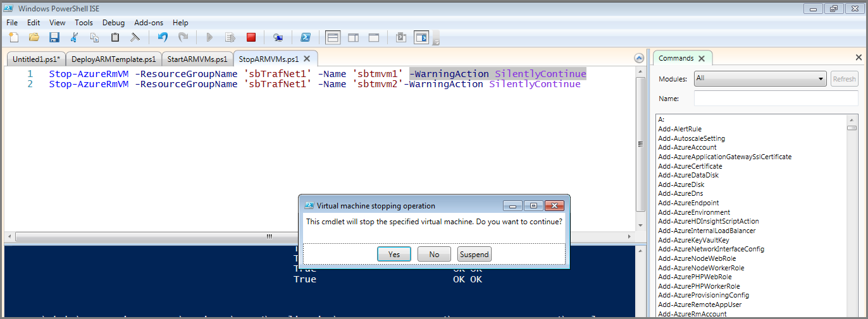
Task: Click Yes in the stopping operation dialog
Action: [x=394, y=254]
